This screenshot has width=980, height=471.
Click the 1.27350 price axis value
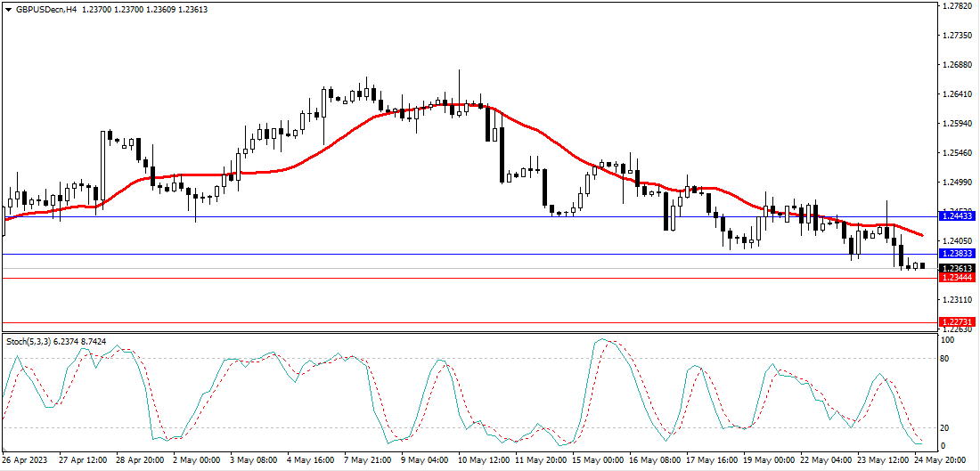pyautogui.click(x=958, y=36)
